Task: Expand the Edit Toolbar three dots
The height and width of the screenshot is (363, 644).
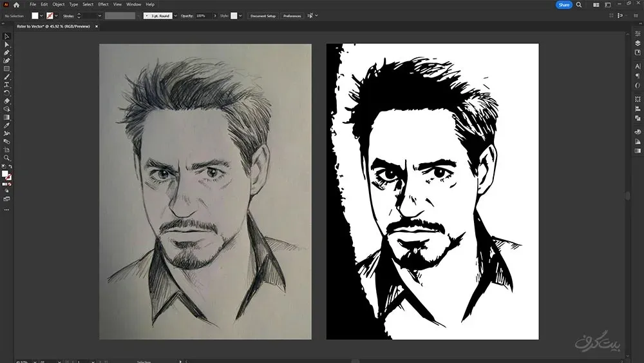Action: (6, 210)
